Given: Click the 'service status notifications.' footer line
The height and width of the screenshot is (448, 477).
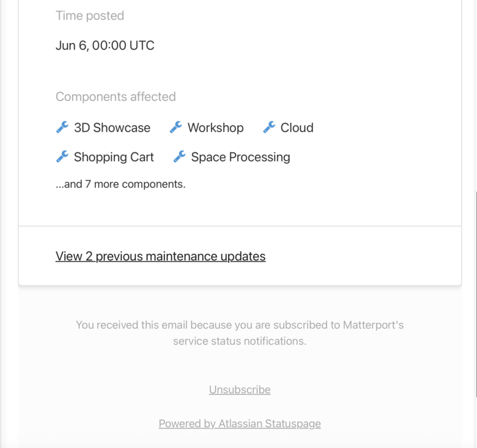Looking at the screenshot, I should tap(240, 341).
